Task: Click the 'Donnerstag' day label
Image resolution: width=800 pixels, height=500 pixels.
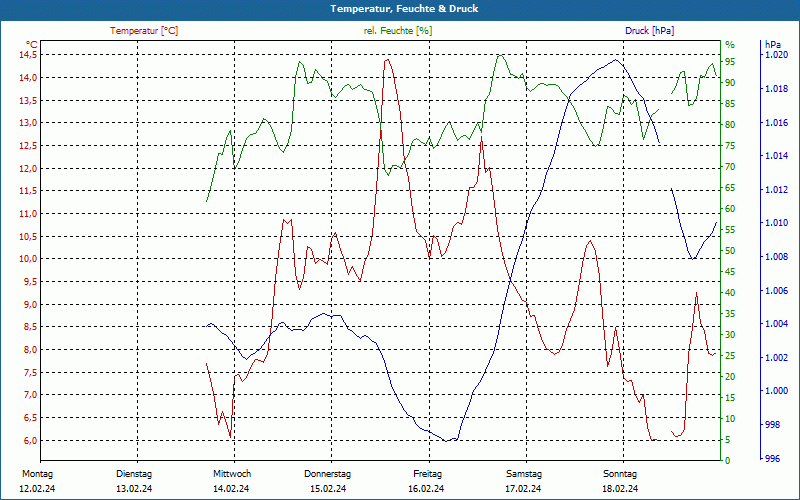Action: [x=328, y=474]
